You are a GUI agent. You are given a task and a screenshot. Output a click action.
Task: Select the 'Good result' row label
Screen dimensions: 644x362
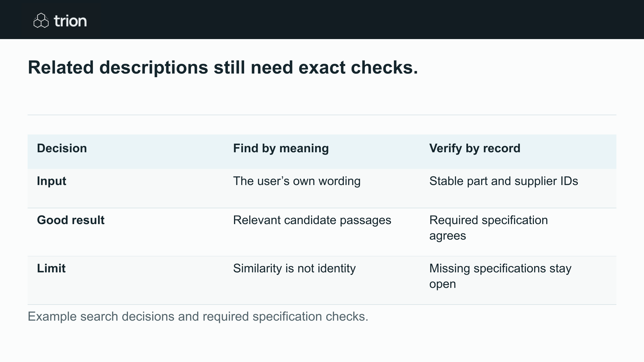(71, 220)
